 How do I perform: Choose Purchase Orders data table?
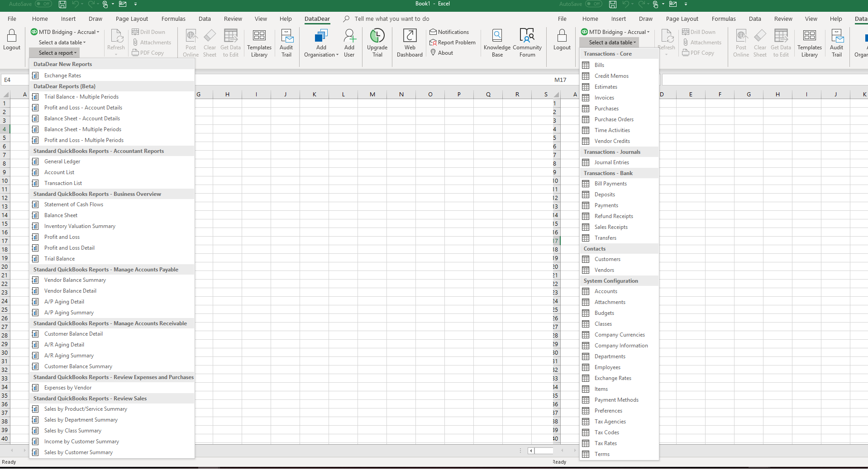tap(619, 119)
